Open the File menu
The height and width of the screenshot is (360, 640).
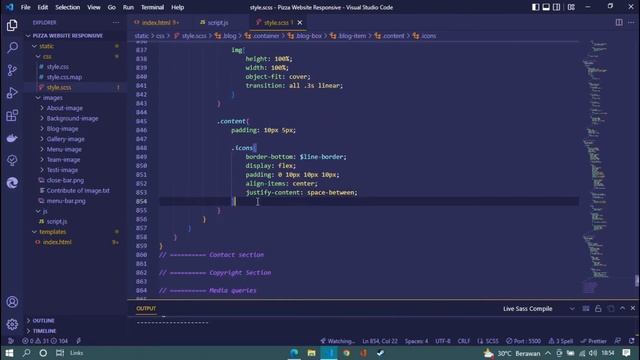[25, 7]
